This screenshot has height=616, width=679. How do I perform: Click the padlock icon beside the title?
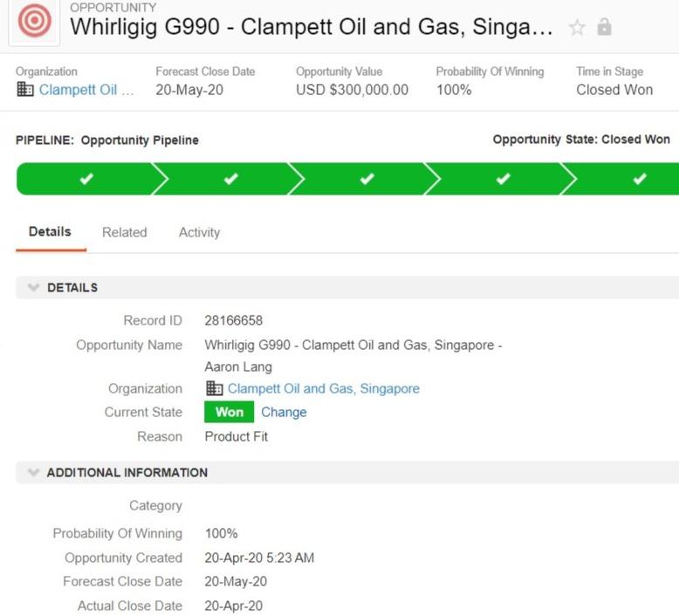point(604,27)
